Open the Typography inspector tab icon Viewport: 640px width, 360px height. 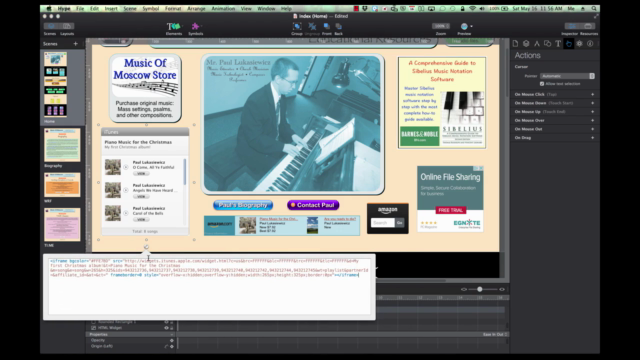(x=558, y=44)
